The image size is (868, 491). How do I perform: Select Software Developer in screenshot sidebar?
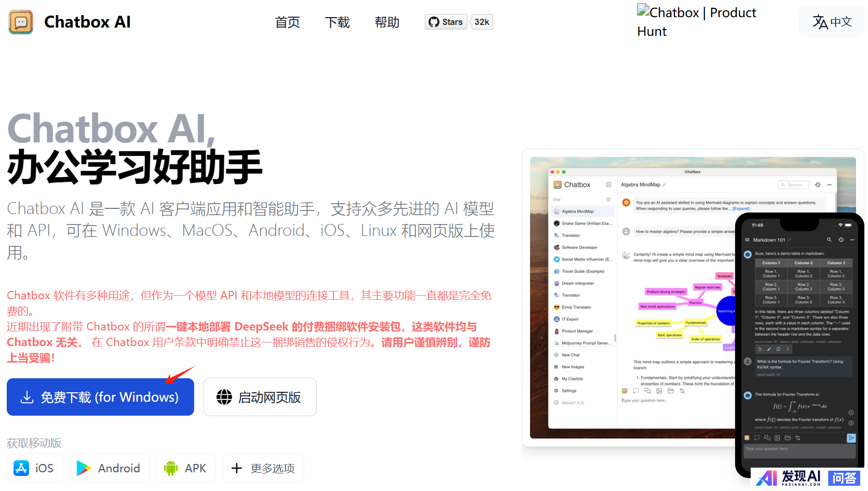(x=582, y=247)
